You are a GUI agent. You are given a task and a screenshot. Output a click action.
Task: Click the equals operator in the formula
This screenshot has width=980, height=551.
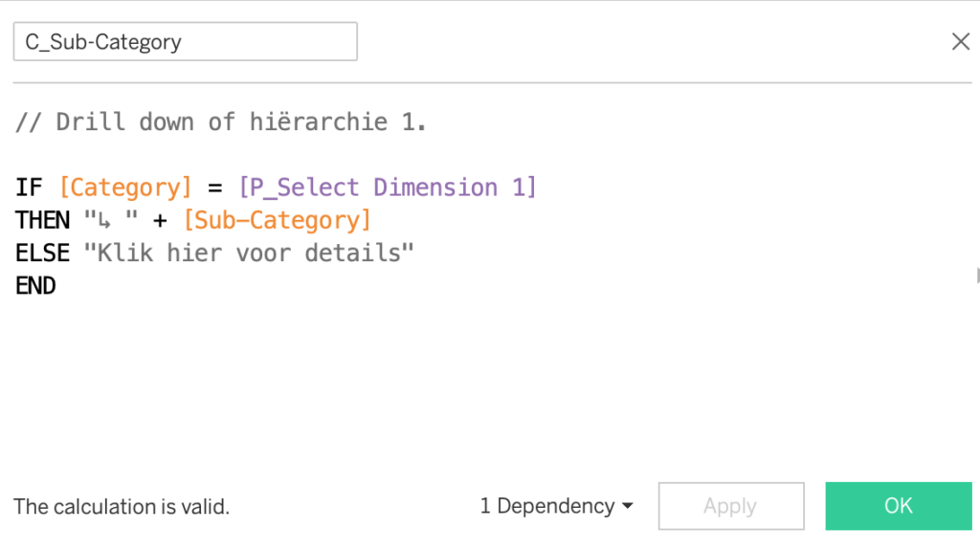pyautogui.click(x=215, y=187)
